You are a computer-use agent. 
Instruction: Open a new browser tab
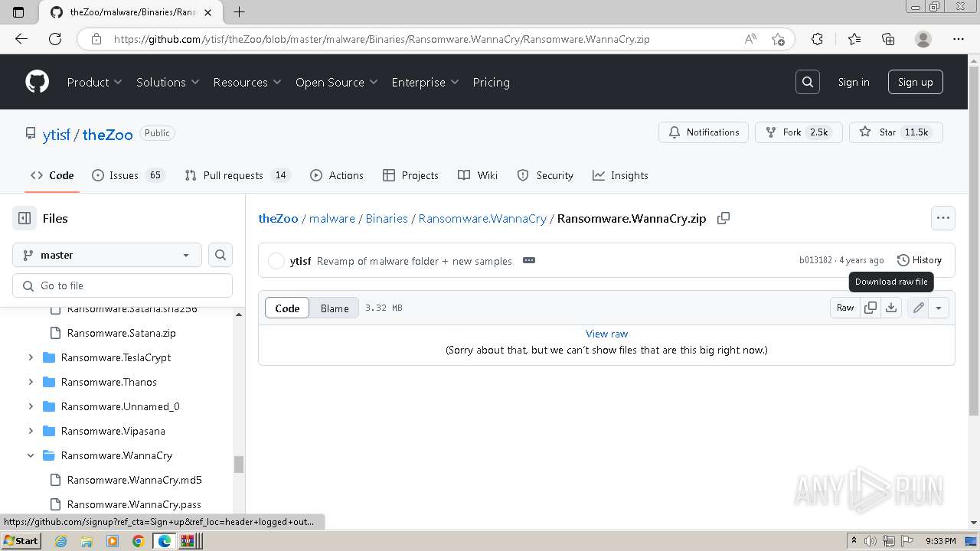point(239,11)
